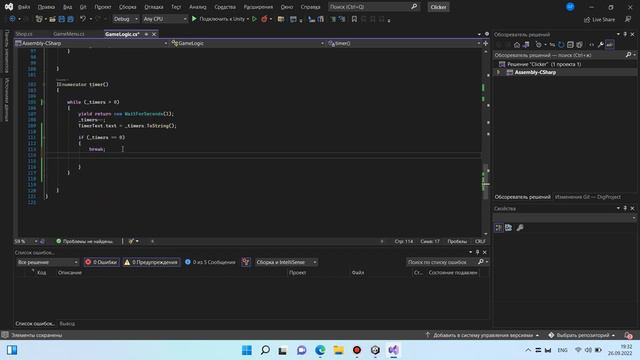Open the Build + IntelliSense dropdown

coord(286,262)
